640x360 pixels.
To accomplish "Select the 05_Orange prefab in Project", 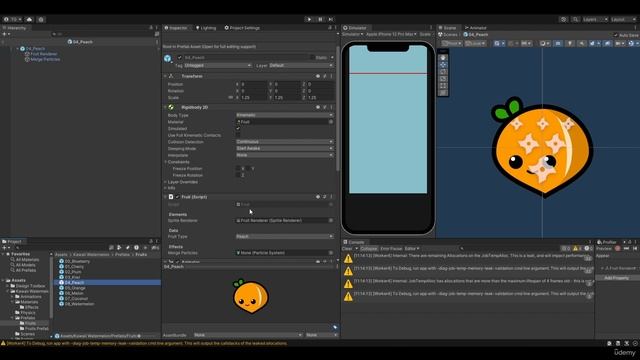I will pos(75,288).
